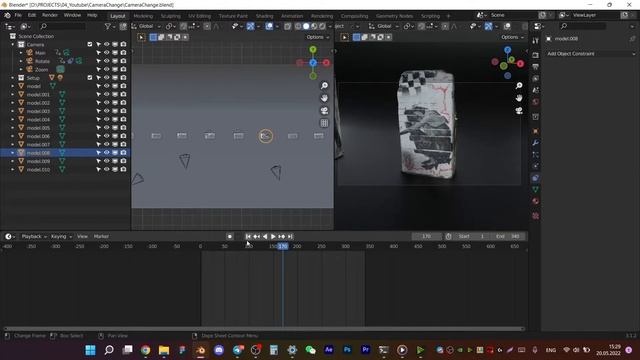This screenshot has width=640, height=360.
Task: Hide model.008 in viewport with eye icon
Action: pyautogui.click(x=107, y=153)
